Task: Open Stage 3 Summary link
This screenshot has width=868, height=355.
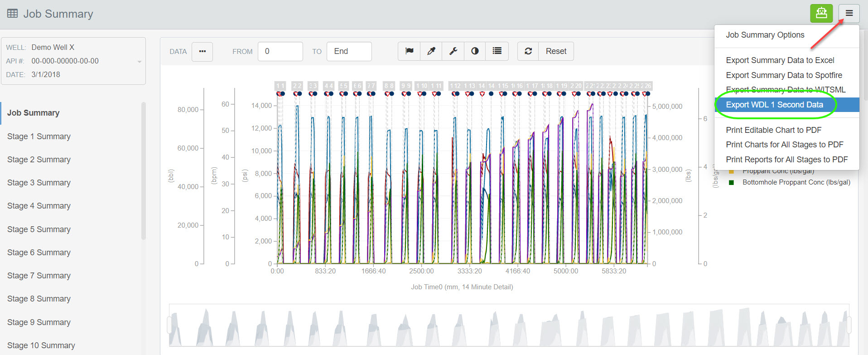Action: [x=39, y=183]
